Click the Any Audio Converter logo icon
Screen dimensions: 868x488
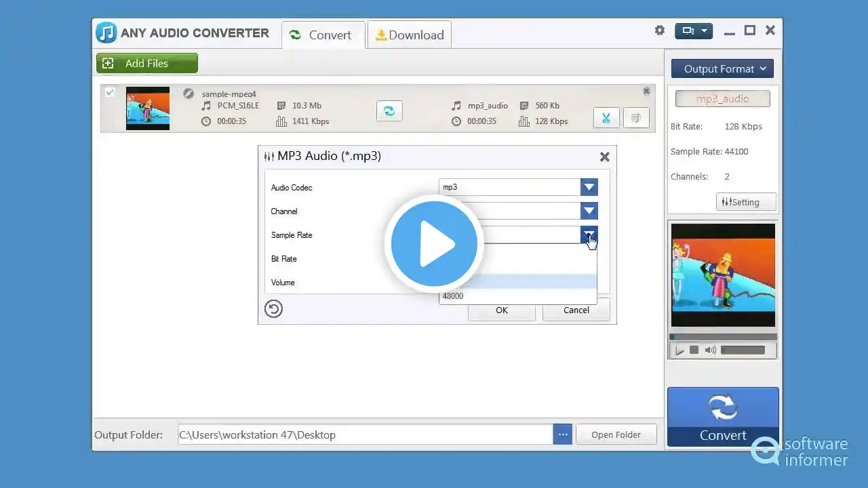coord(106,33)
